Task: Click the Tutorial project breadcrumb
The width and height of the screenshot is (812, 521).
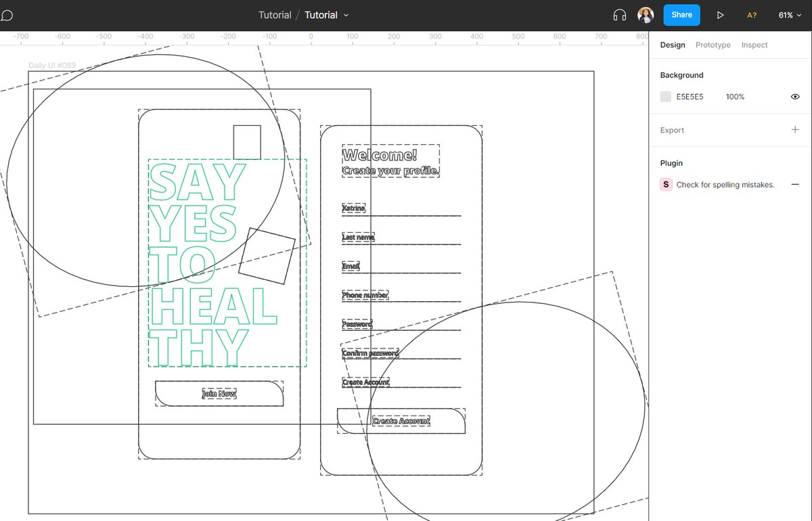Action: 275,15
